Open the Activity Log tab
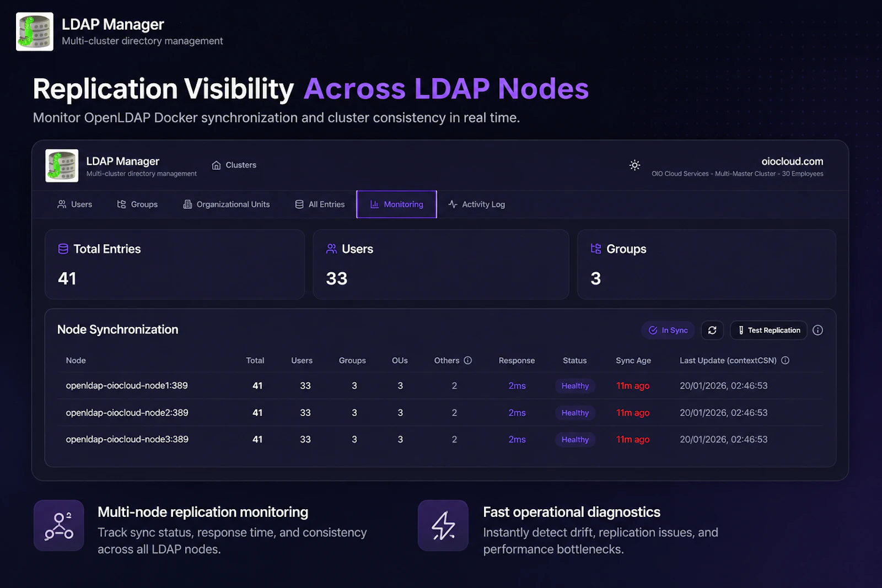 click(x=477, y=204)
